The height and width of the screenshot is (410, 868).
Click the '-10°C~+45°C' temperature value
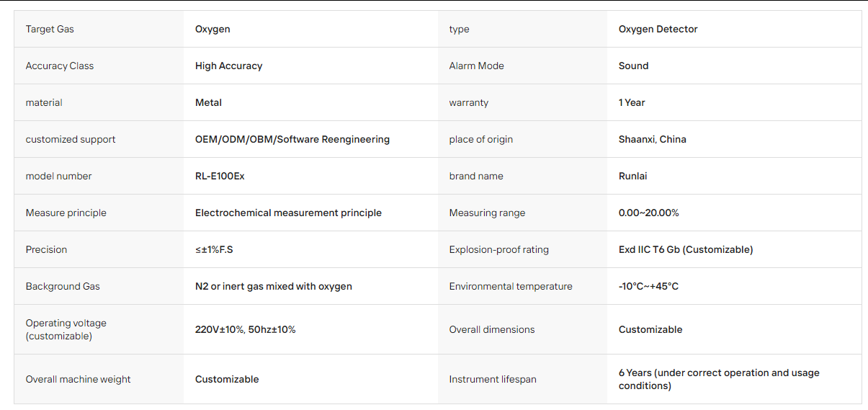tap(648, 287)
